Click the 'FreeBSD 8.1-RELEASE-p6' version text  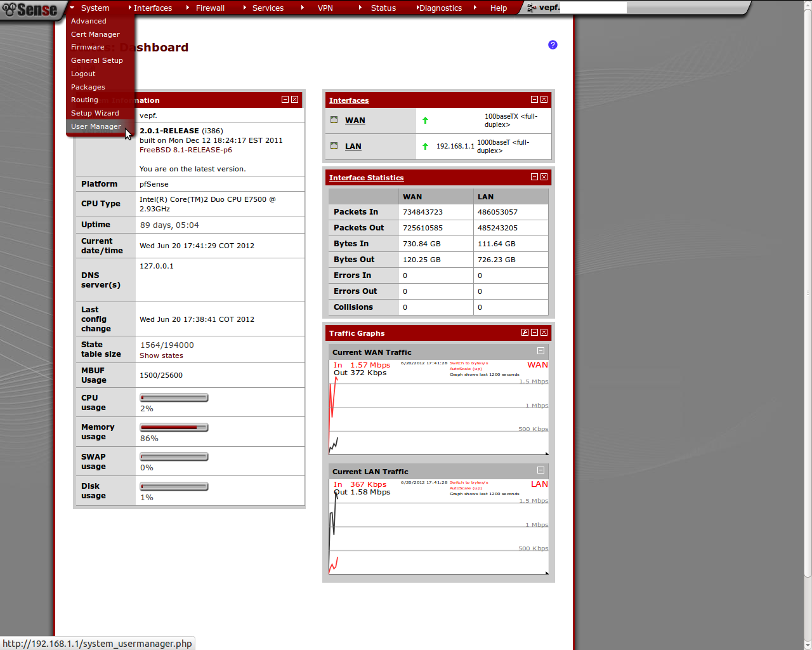[186, 150]
